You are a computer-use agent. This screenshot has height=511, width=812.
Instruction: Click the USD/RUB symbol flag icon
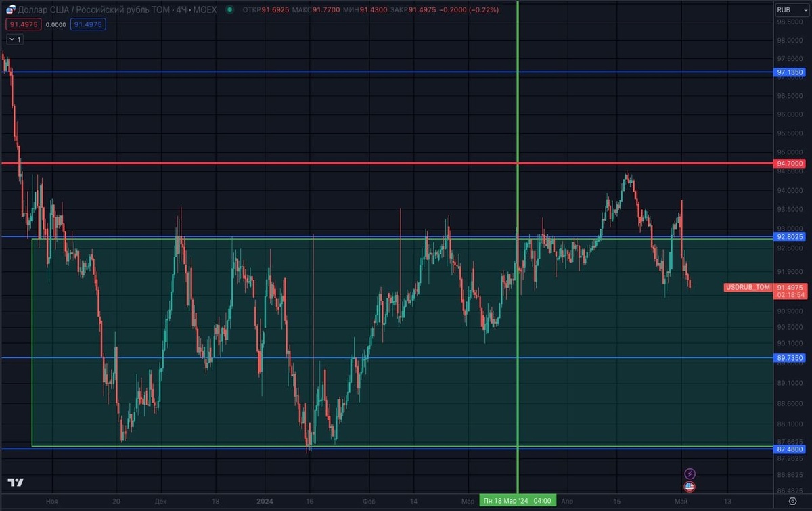(x=11, y=9)
